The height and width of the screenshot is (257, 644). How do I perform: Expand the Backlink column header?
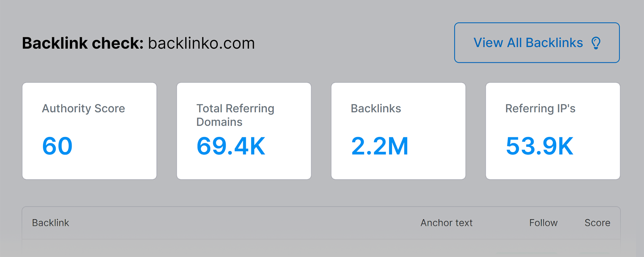pyautogui.click(x=51, y=223)
